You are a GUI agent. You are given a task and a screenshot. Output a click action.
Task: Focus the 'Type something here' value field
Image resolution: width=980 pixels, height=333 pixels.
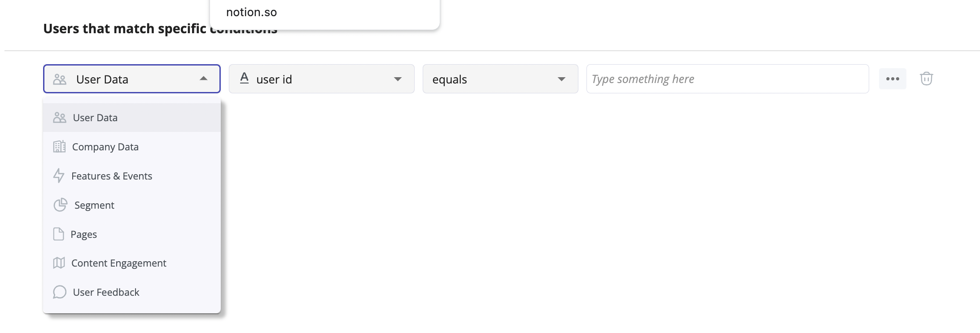tap(727, 79)
